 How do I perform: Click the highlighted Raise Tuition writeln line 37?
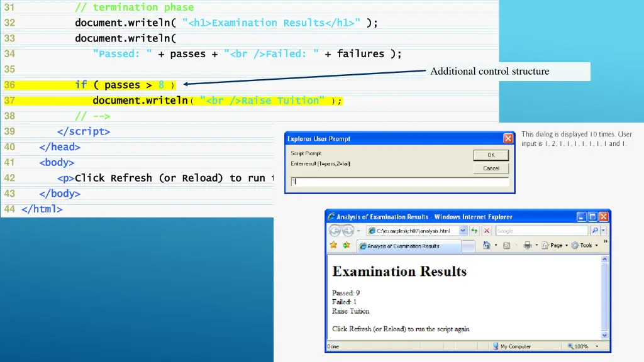[x=217, y=101]
